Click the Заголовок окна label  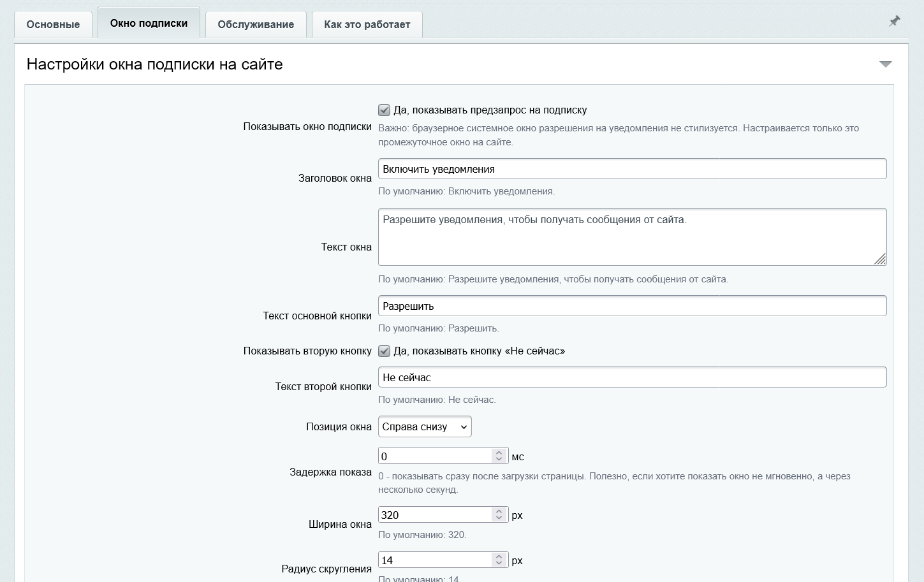click(335, 178)
